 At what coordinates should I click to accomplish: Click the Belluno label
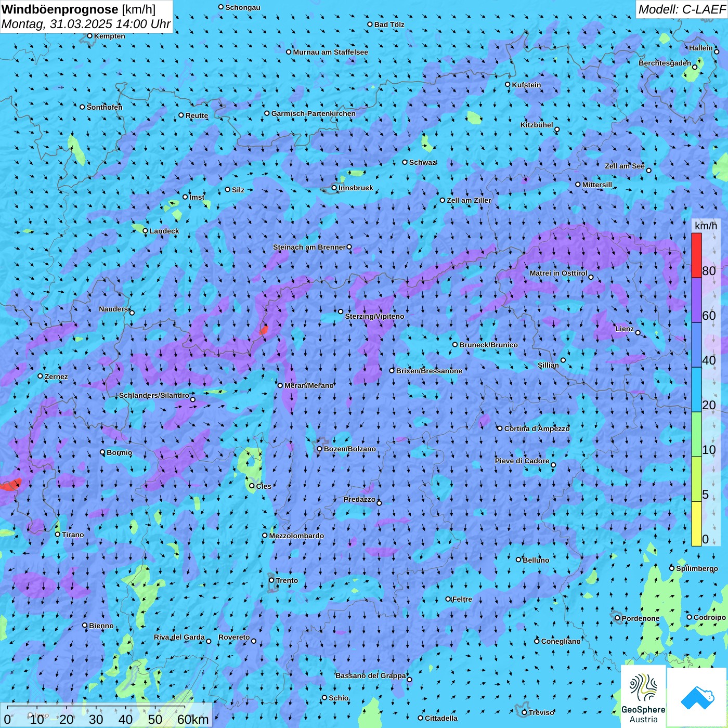536,560
